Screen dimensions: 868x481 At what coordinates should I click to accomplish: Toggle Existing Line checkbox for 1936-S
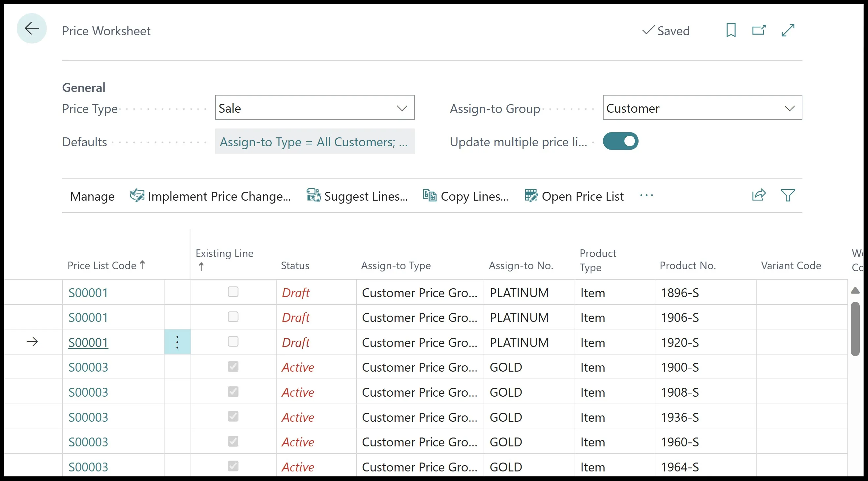click(x=233, y=417)
